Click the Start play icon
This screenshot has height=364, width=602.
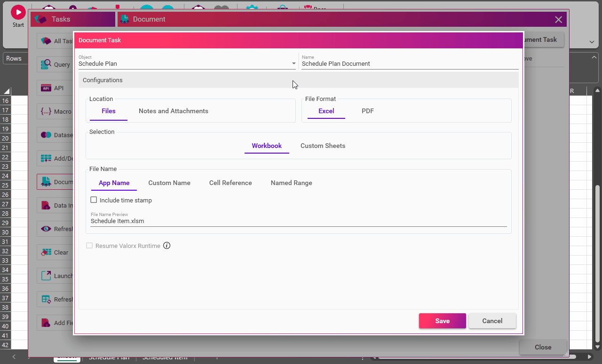tap(18, 13)
